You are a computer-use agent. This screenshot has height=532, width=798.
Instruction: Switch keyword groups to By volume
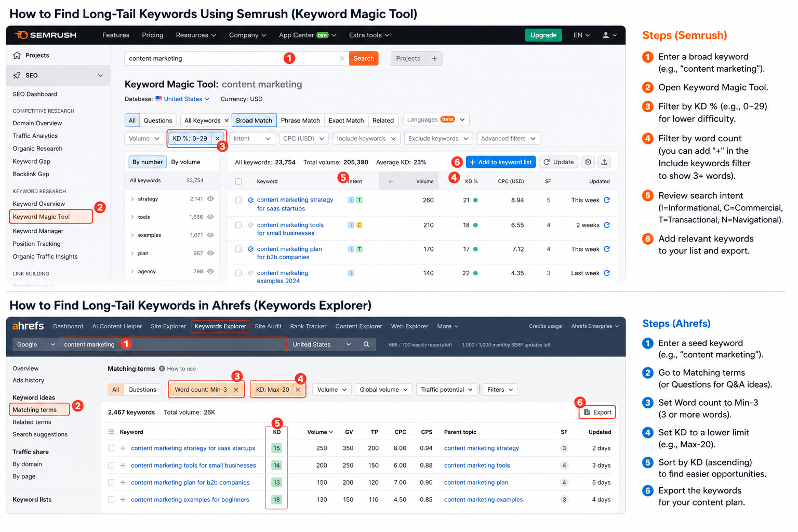pyautogui.click(x=185, y=162)
